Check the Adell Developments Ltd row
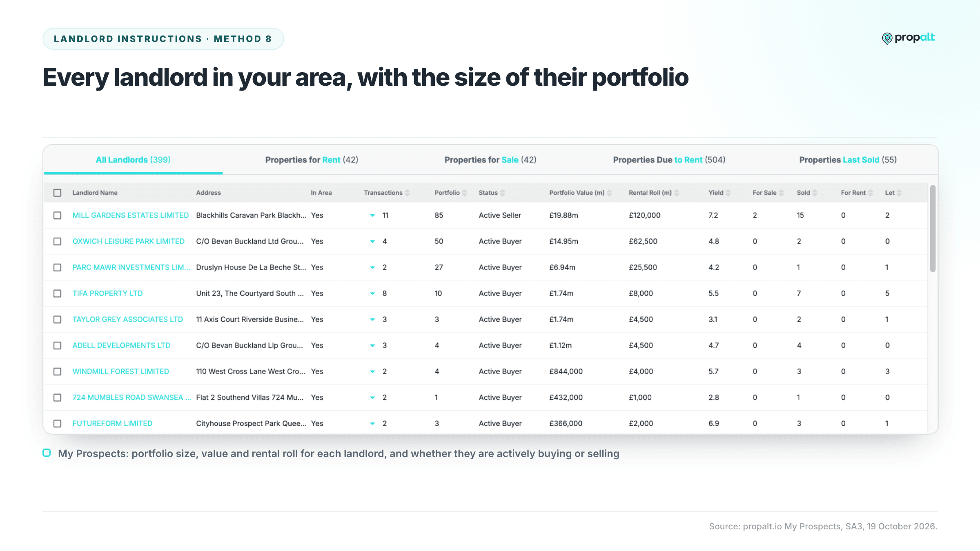Viewport: 980px width, 551px height. pos(58,346)
